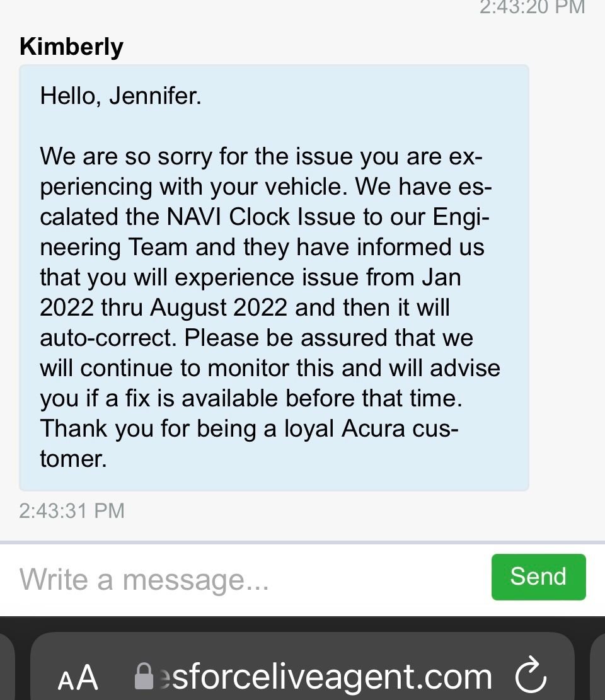Tap the Safari AA text size icon

pos(78,677)
